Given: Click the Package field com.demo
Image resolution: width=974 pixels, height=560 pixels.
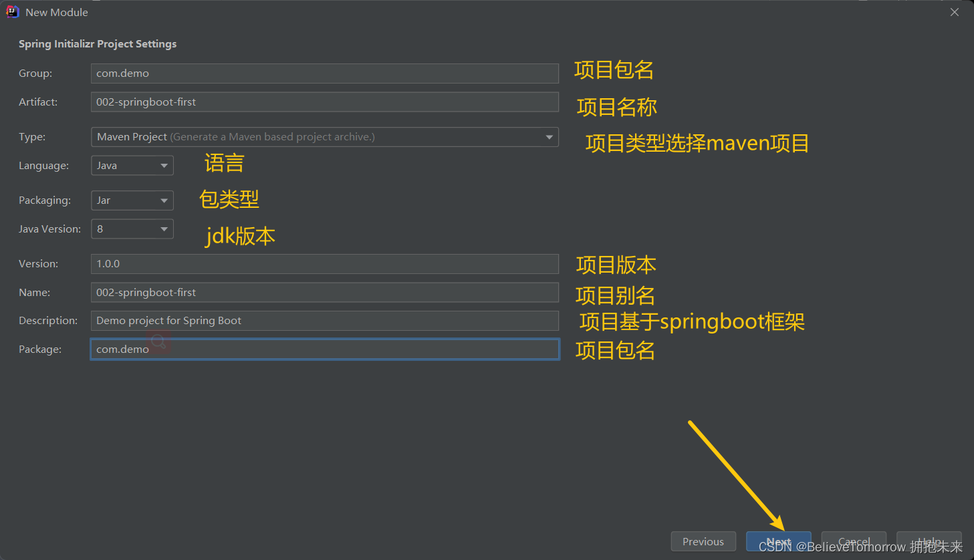Looking at the screenshot, I should (325, 349).
